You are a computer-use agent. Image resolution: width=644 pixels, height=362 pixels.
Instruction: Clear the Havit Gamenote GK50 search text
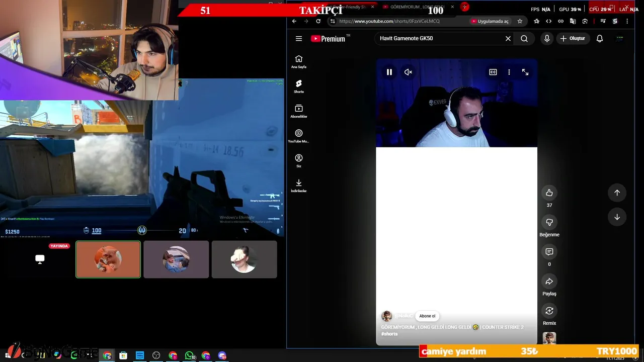click(508, 39)
